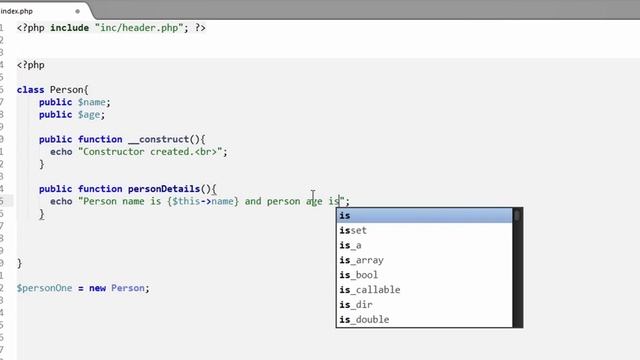This screenshot has height=360, width=640.
Task: Choose 'isset' autocomplete suggestion
Action: (424, 230)
